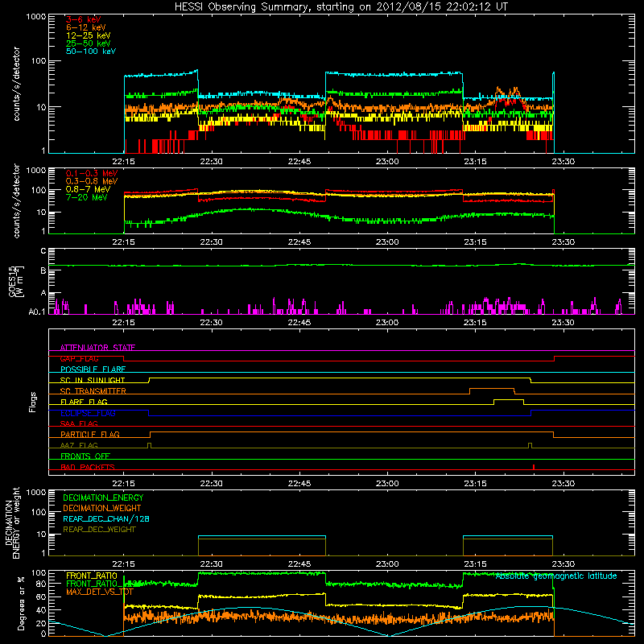The width and height of the screenshot is (644, 644).
Task: Click the raised SC_TRANSMITTER step marker
Action: [x=492, y=390]
